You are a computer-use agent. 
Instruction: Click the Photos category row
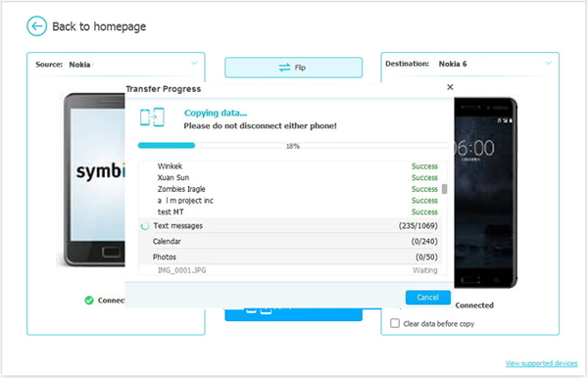click(x=289, y=257)
